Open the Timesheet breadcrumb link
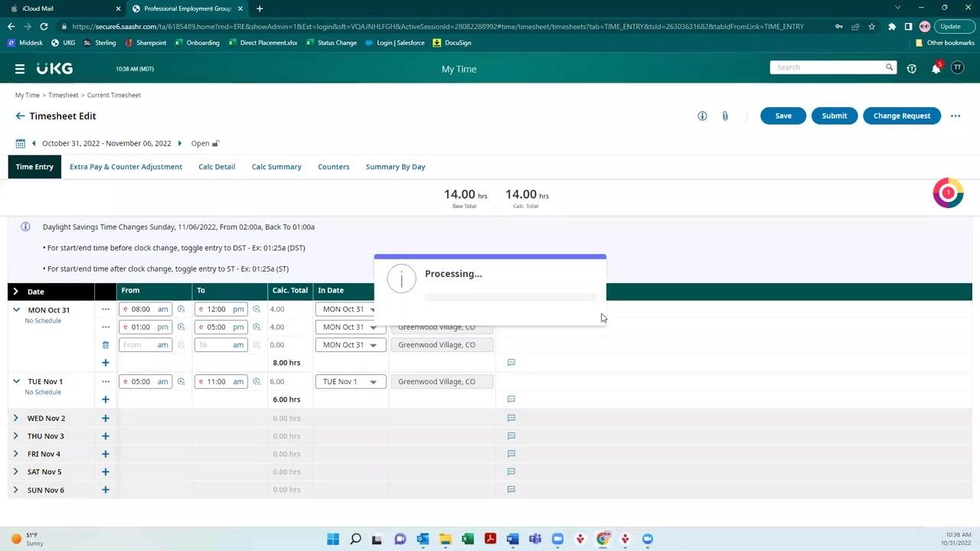Image resolution: width=980 pixels, height=551 pixels. 64,95
